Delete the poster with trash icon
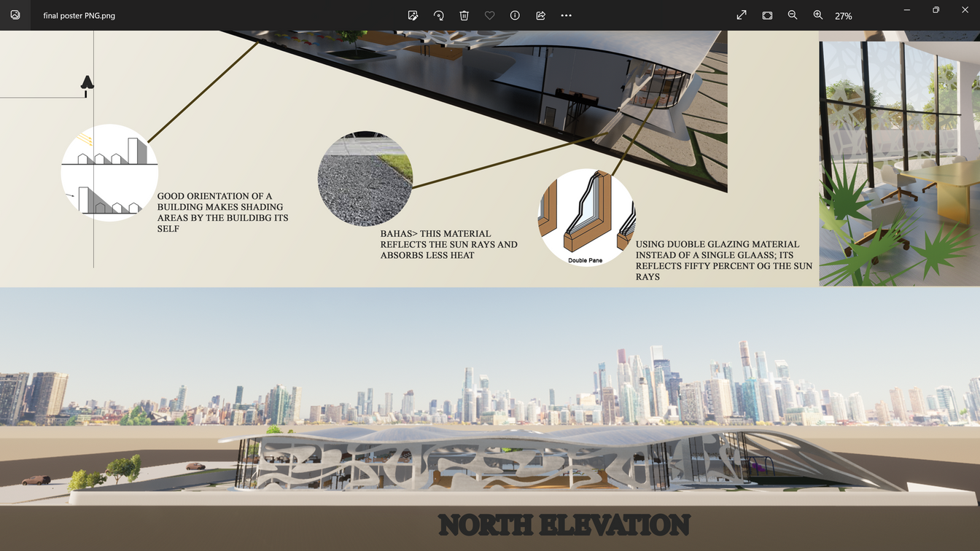980x551 pixels. [464, 15]
